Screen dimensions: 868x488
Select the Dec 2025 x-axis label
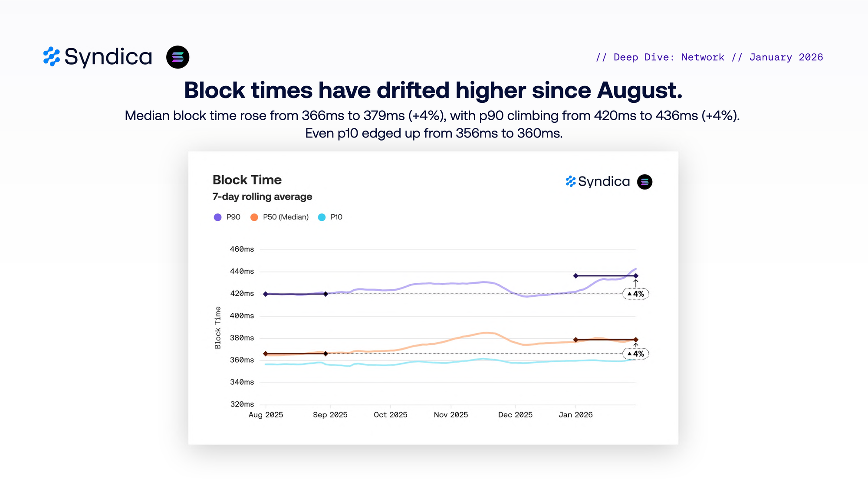click(515, 415)
